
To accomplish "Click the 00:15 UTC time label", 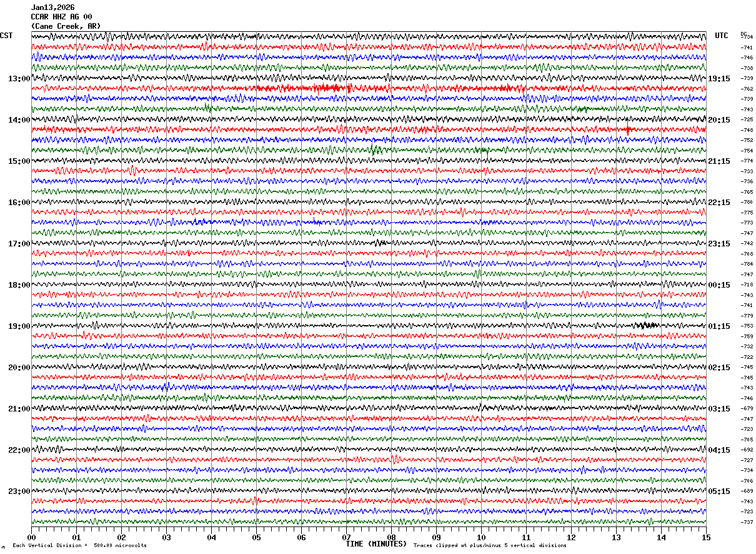I will coord(719,285).
